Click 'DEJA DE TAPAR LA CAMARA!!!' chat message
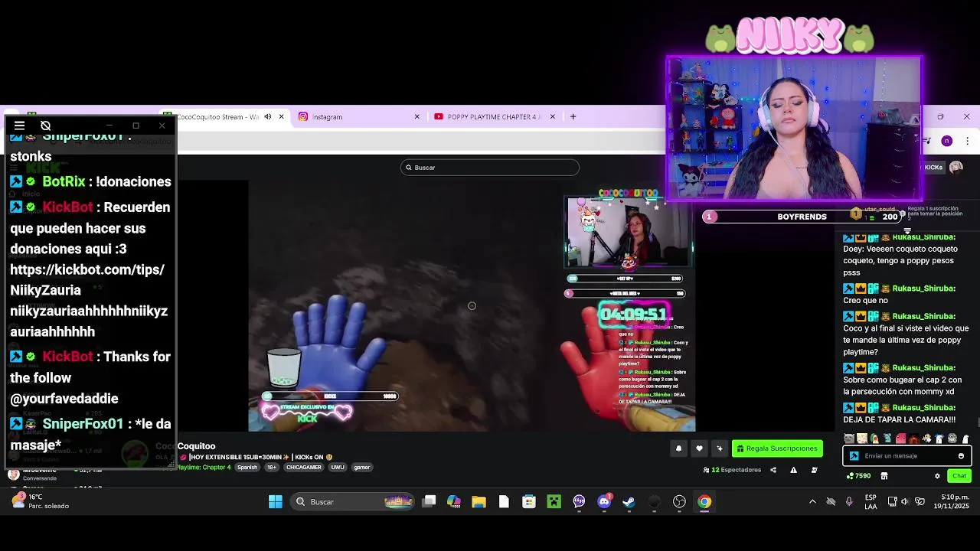This screenshot has height=551, width=980. point(899,419)
